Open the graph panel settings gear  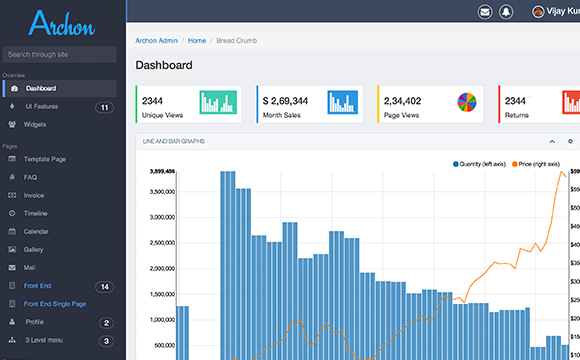pyautogui.click(x=570, y=141)
